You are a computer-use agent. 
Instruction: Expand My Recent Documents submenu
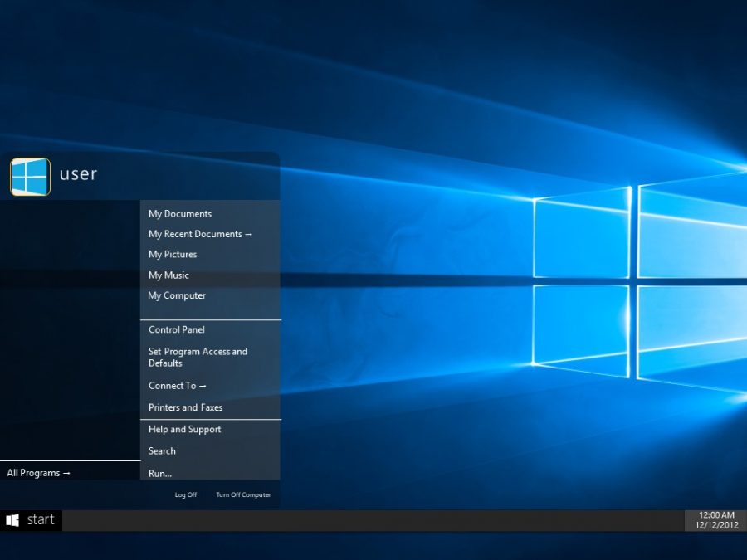(x=200, y=234)
